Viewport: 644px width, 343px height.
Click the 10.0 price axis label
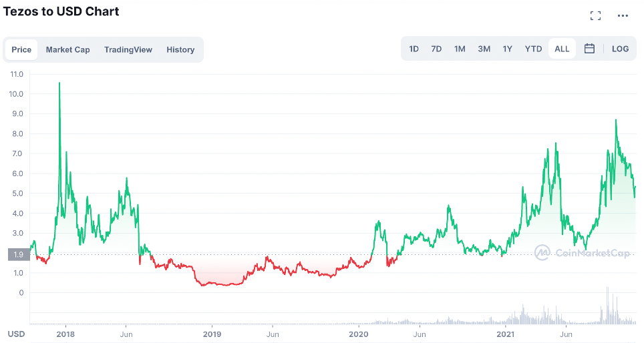tap(17, 94)
